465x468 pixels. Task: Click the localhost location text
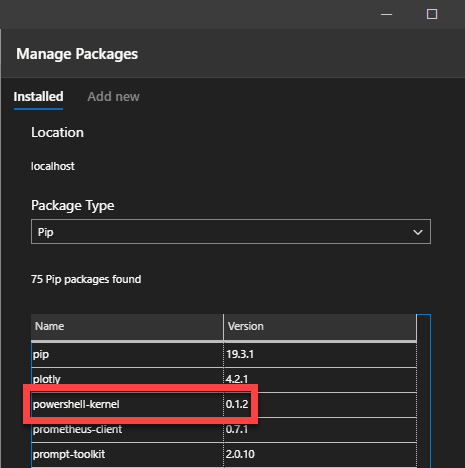point(53,166)
